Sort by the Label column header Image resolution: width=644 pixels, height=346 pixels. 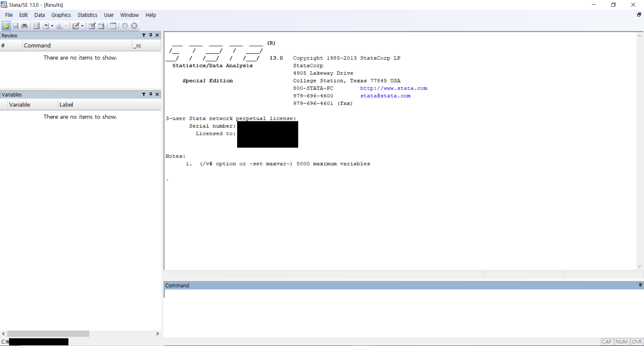pyautogui.click(x=109, y=104)
